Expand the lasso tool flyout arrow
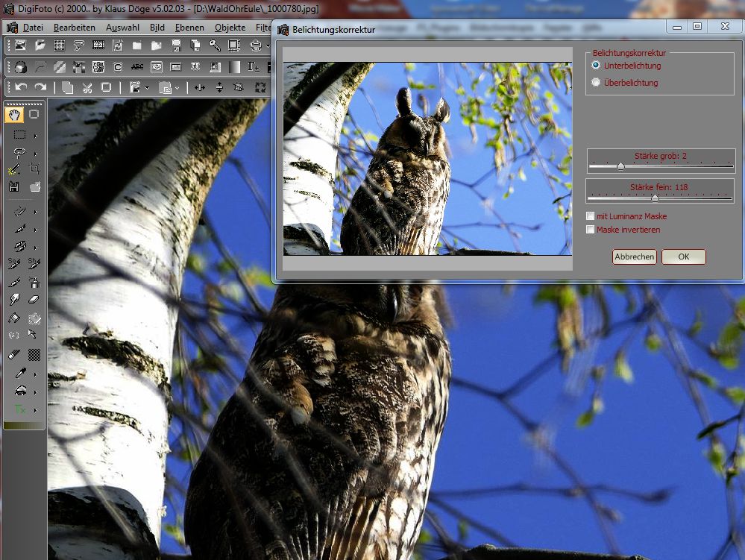 click(x=34, y=153)
